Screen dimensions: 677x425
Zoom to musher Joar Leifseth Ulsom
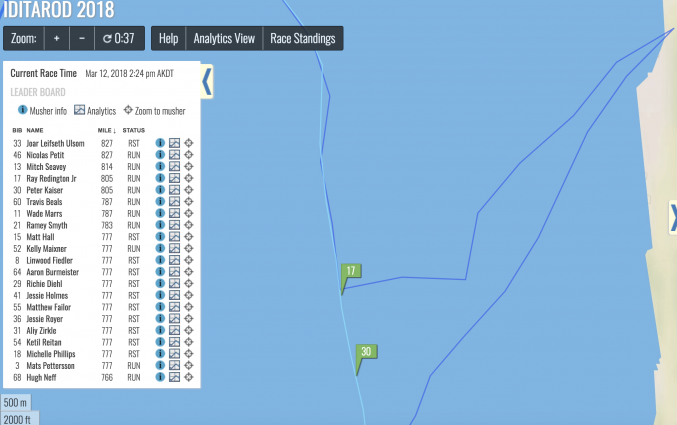189,143
